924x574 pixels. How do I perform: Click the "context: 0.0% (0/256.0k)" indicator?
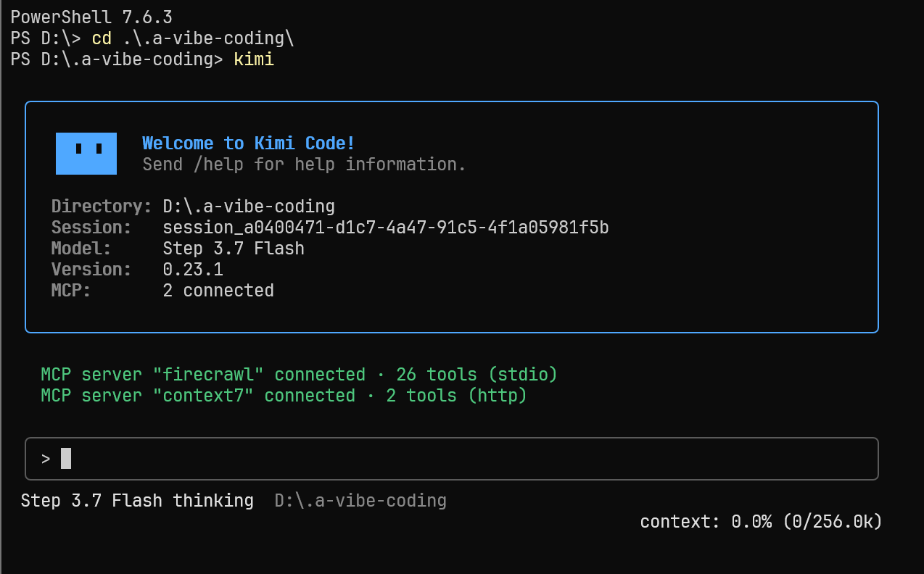point(761,522)
